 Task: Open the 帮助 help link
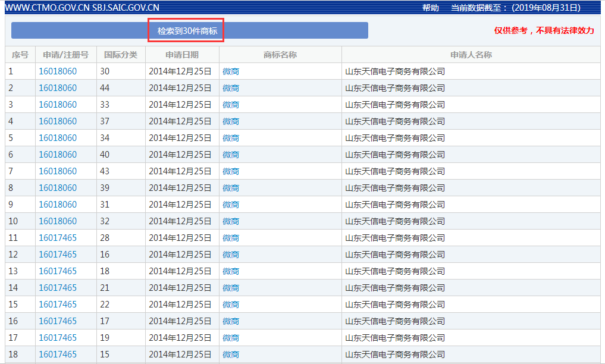431,8
